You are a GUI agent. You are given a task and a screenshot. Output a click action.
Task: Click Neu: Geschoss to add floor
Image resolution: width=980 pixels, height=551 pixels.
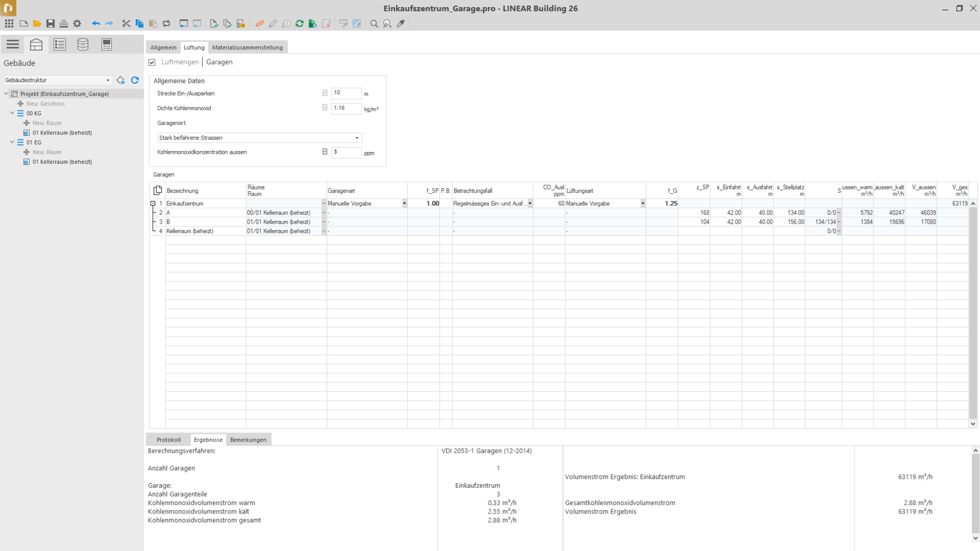point(45,104)
